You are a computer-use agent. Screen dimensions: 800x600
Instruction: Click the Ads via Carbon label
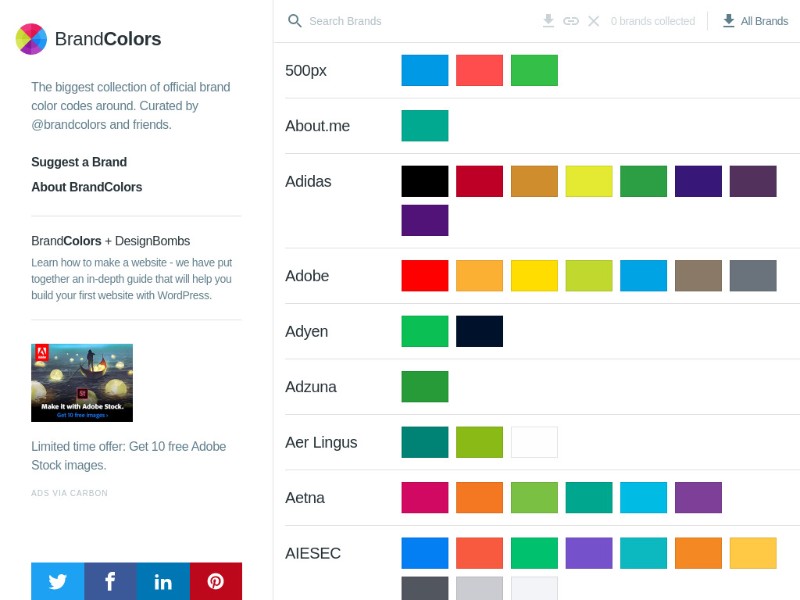69,493
